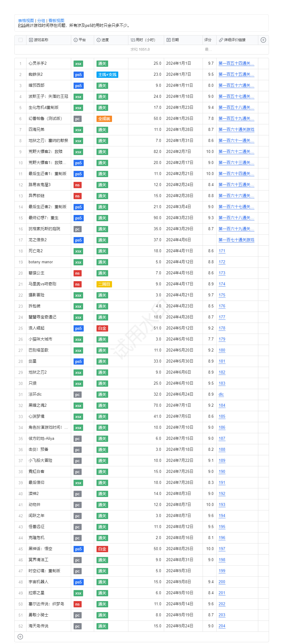Viewport: 283px width, 644px height.
Task: Open review link 184 for 黑暗之魂2
Action: pyautogui.click(x=222, y=405)
